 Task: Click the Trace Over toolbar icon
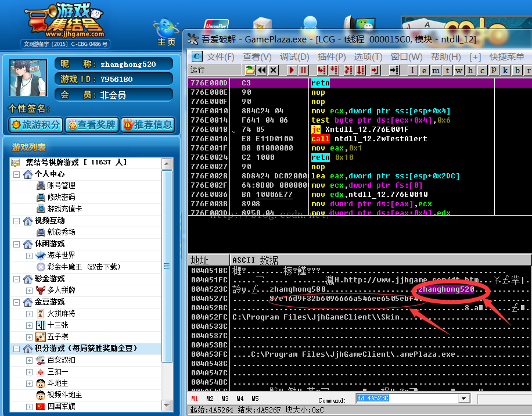[361, 70]
